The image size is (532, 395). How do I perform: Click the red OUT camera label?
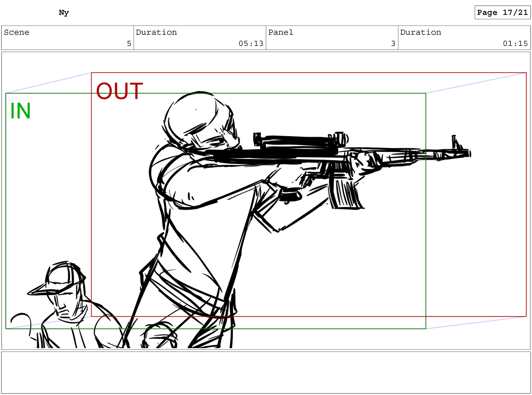pos(120,91)
